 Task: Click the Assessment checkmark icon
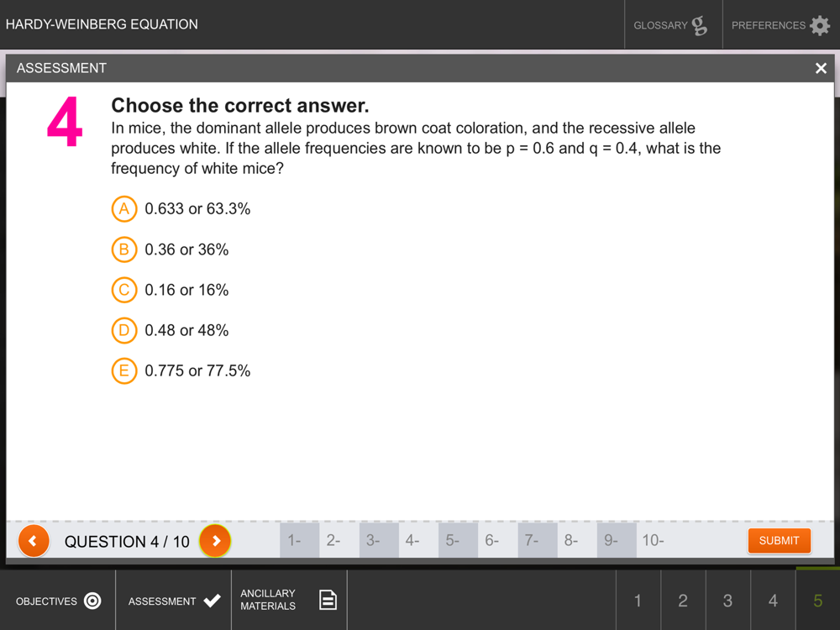213,601
